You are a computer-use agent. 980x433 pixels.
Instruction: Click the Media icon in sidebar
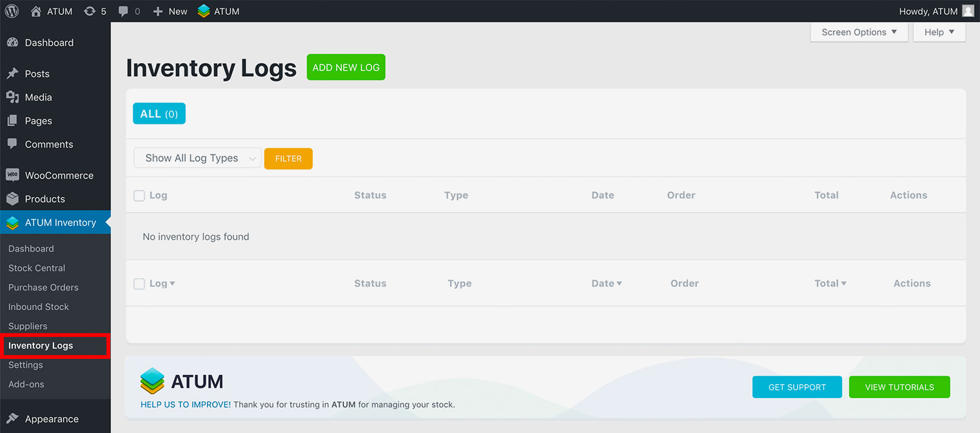12,97
